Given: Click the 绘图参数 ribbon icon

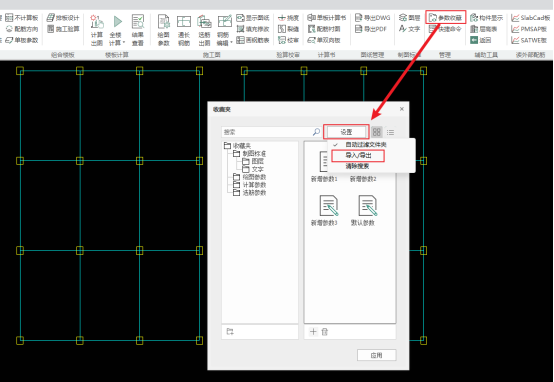Looking at the screenshot, I should point(164,22).
